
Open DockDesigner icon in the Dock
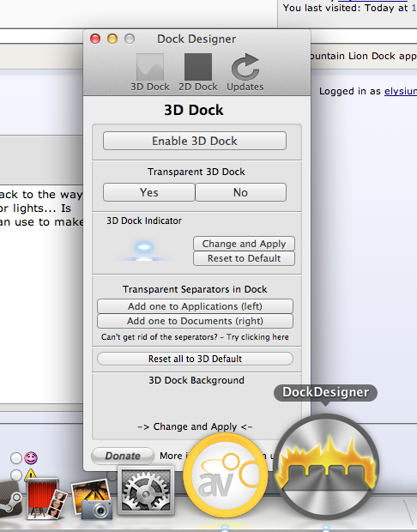point(326,467)
